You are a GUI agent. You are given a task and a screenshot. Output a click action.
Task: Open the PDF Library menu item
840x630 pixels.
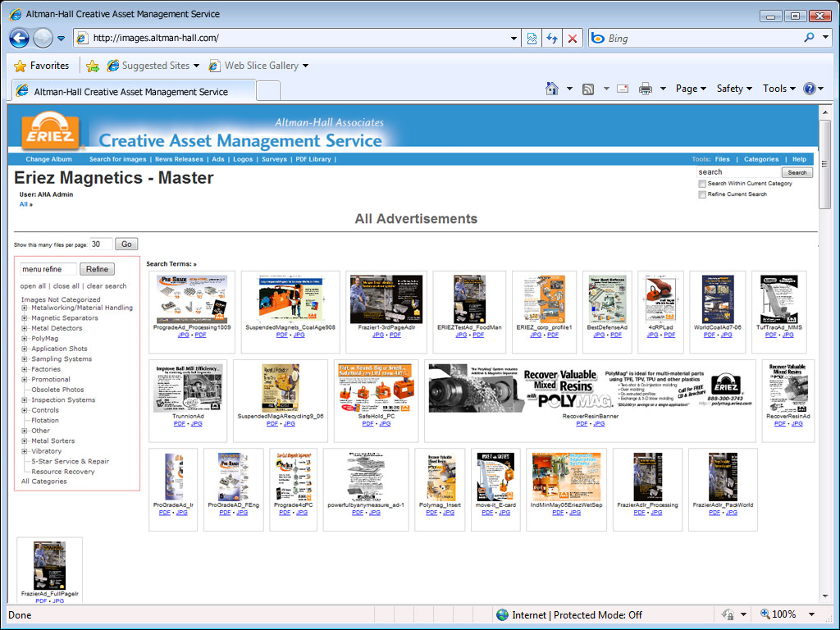pos(313,159)
